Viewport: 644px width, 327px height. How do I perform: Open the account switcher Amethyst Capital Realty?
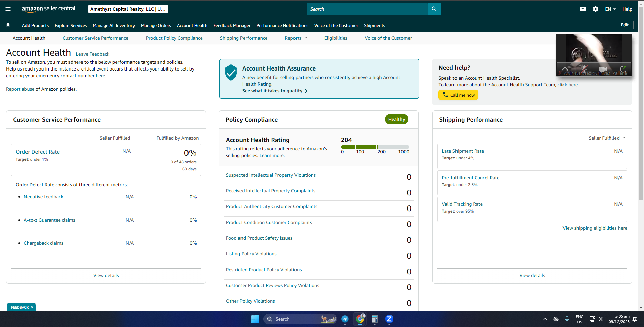[128, 9]
